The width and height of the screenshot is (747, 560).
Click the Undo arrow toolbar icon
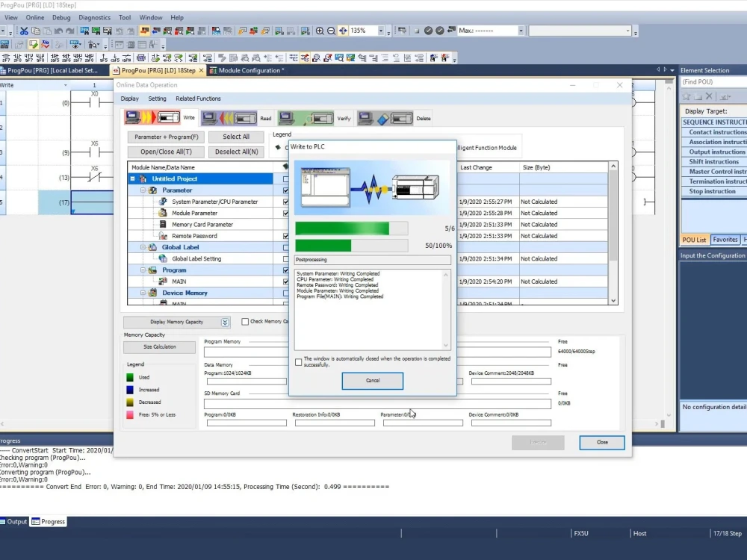[58, 31]
